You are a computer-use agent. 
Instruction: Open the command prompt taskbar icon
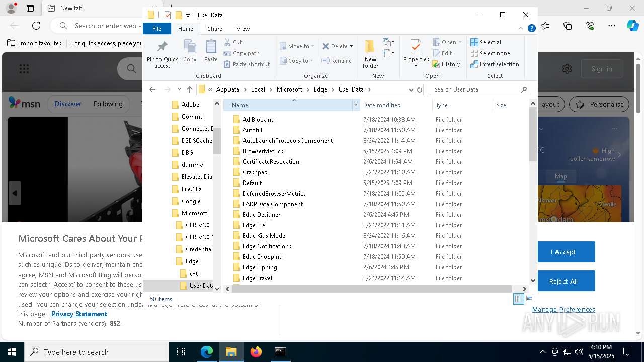point(280,352)
